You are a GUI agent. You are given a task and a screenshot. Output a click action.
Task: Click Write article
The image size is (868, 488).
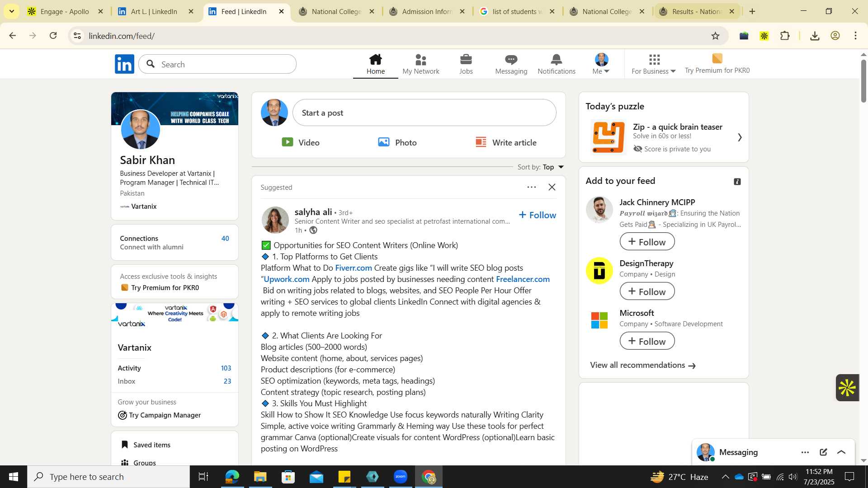[506, 142]
